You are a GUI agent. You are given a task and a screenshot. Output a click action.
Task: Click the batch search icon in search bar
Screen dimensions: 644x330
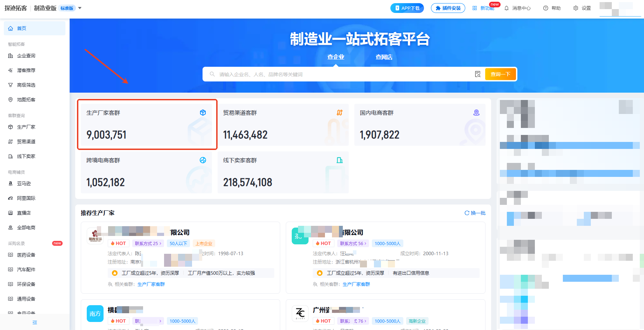477,74
